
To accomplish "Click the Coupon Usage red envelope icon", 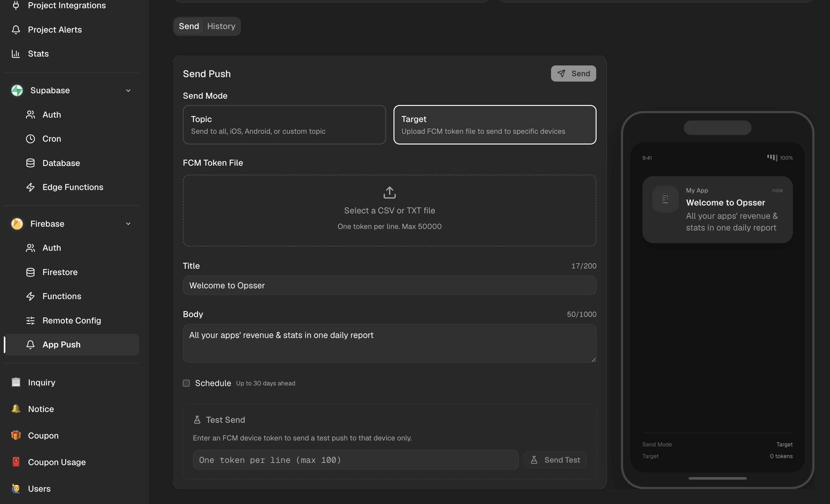I will click(x=16, y=462).
